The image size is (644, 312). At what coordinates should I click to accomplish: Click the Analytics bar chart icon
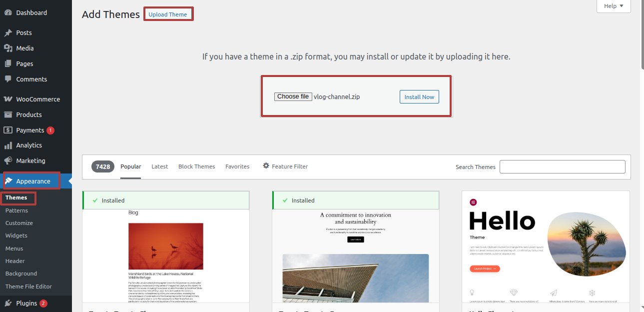(x=8, y=145)
